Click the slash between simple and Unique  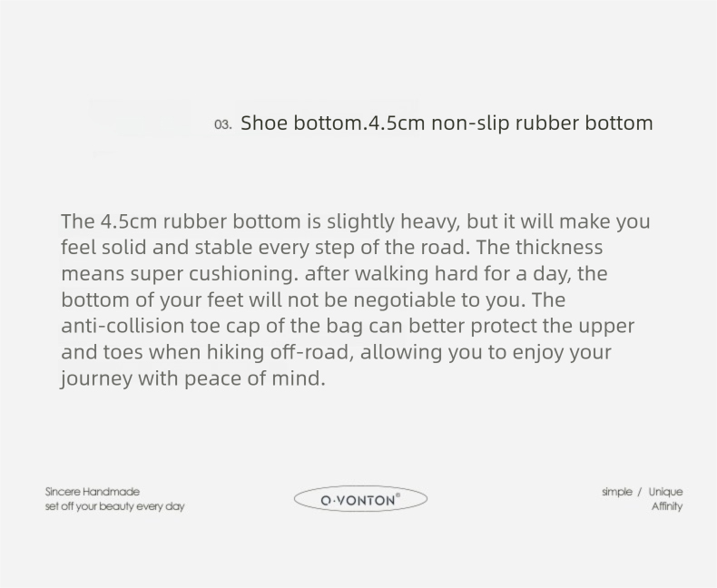pos(639,492)
